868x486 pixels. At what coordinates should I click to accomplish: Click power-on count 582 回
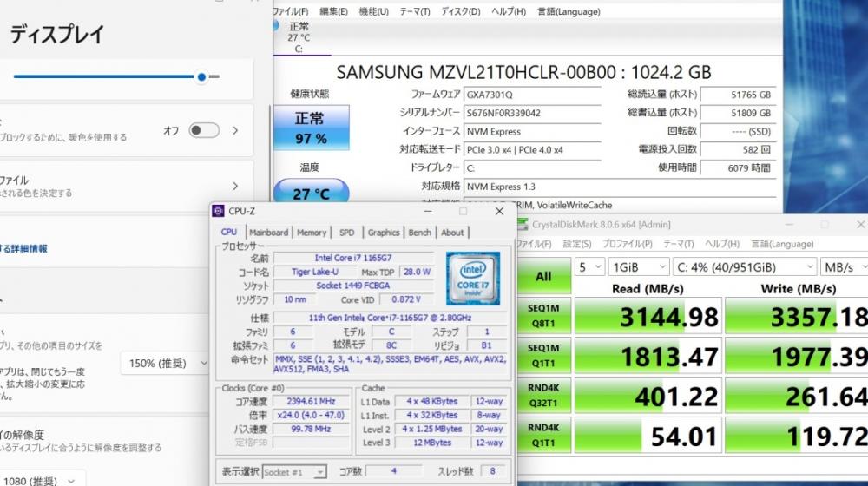(x=738, y=150)
